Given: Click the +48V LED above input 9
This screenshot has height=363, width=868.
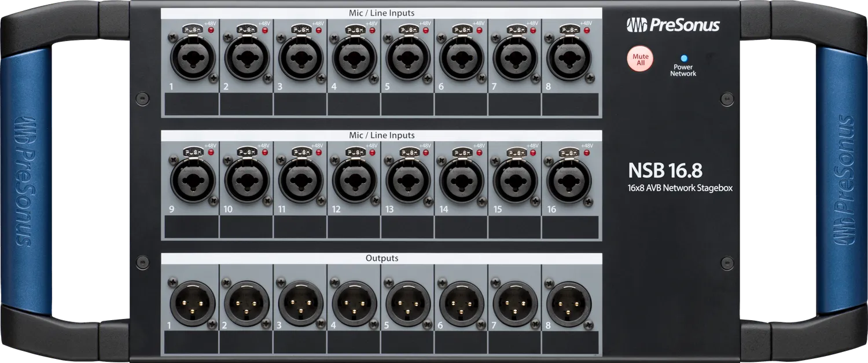Looking at the screenshot, I should click(212, 152).
